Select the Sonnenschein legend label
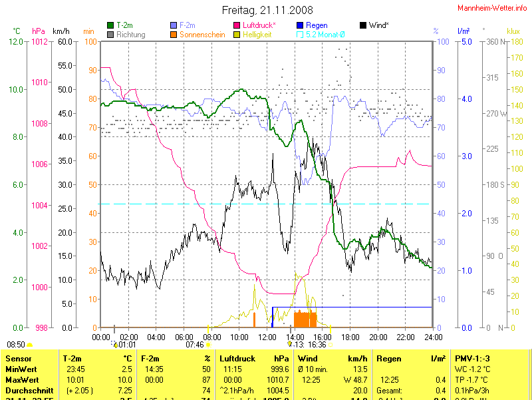Image resolution: width=532 pixels, height=400 pixels. coord(202,35)
